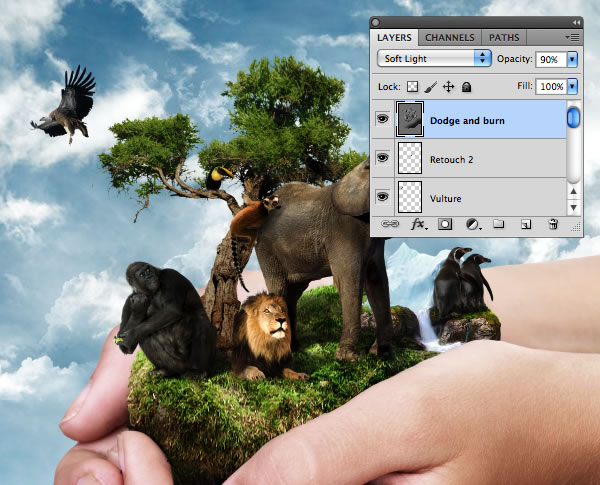600x485 pixels.
Task: Select the Retouch 2 layer thumbnail
Action: (x=410, y=158)
